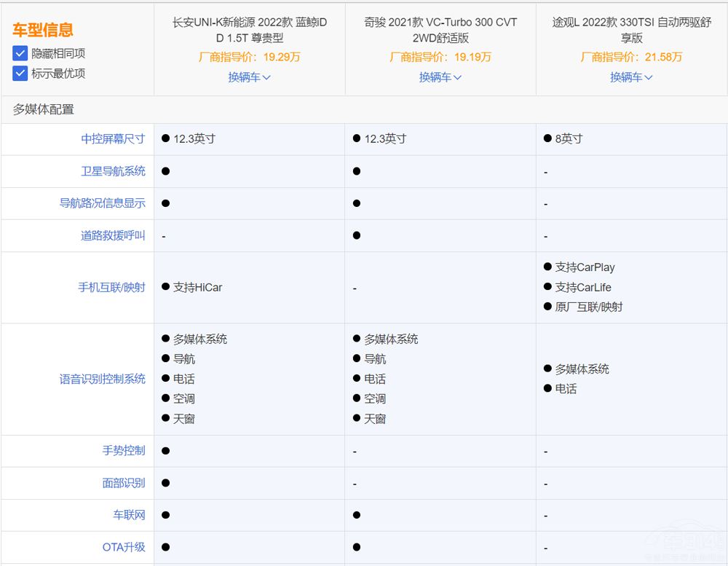This screenshot has width=728, height=566.
Task: Click the 支持CarPlay entry for 途观L
Action: 585,267
